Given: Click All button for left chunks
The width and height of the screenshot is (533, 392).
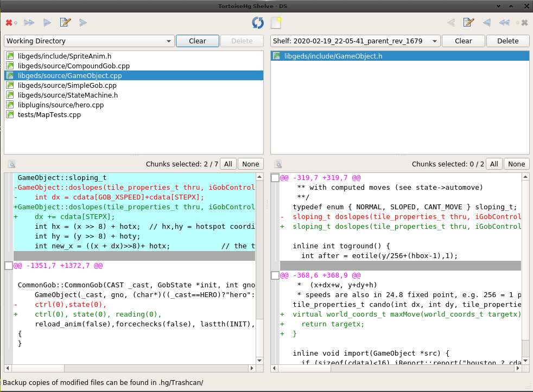Looking at the screenshot, I should (228, 164).
